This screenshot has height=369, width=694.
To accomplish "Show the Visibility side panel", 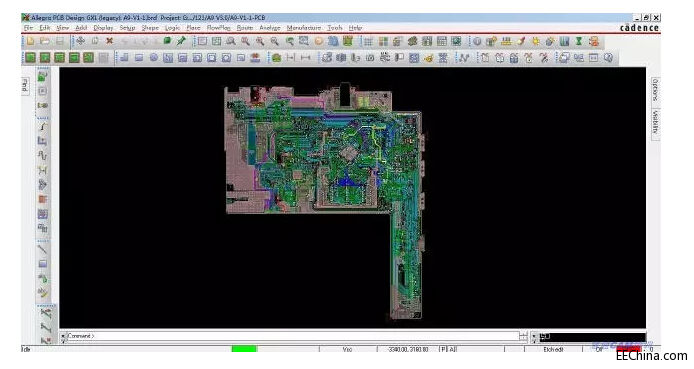I will point(655,123).
